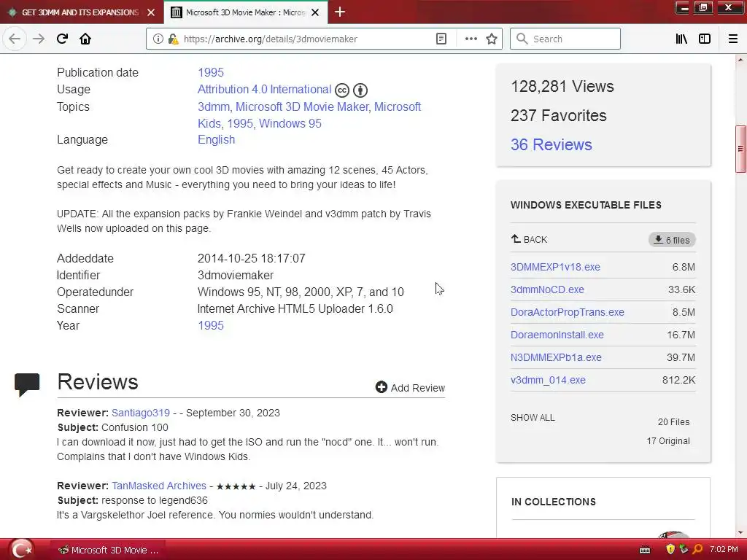The image size is (747, 560).
Task: Click the Reviews speech bubble icon
Action: 27,385
